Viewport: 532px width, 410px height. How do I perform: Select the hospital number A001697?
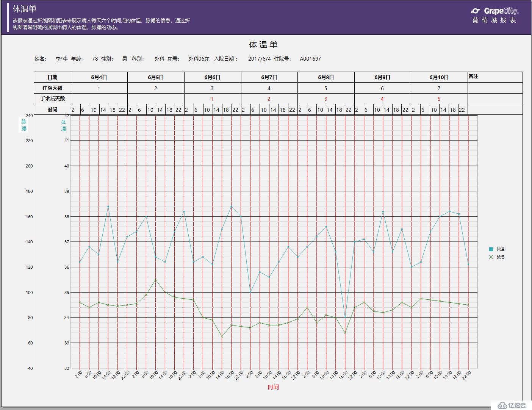(310, 59)
